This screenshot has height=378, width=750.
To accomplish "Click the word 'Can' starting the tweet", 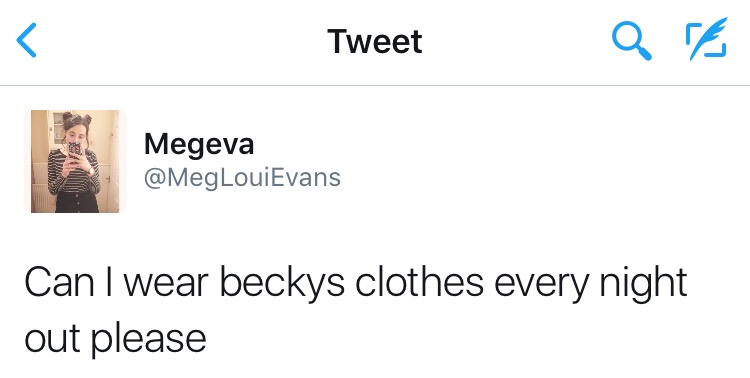I will click(59, 282).
